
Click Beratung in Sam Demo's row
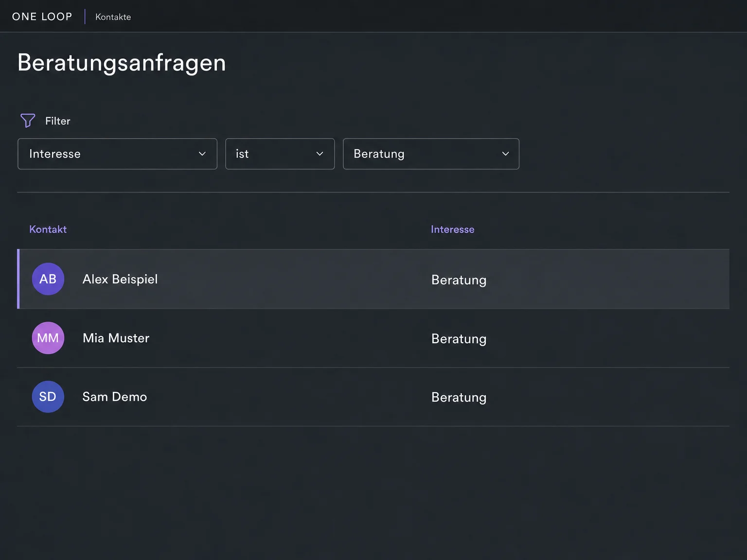[459, 398]
